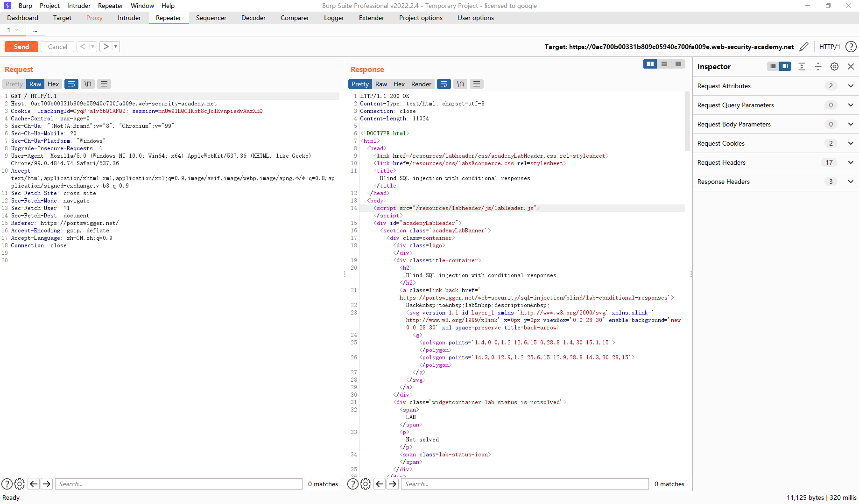Open request search settings gear
Viewport: 859px width, 504px height.
pos(20,484)
